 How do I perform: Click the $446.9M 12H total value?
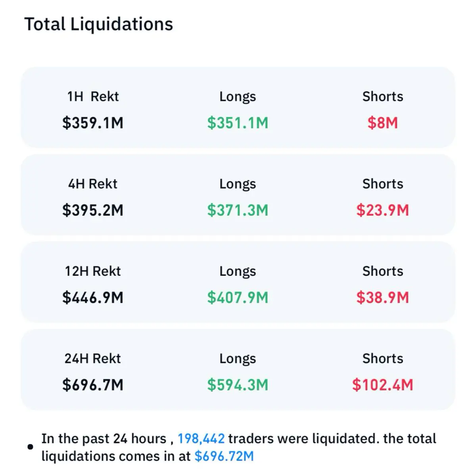93,298
